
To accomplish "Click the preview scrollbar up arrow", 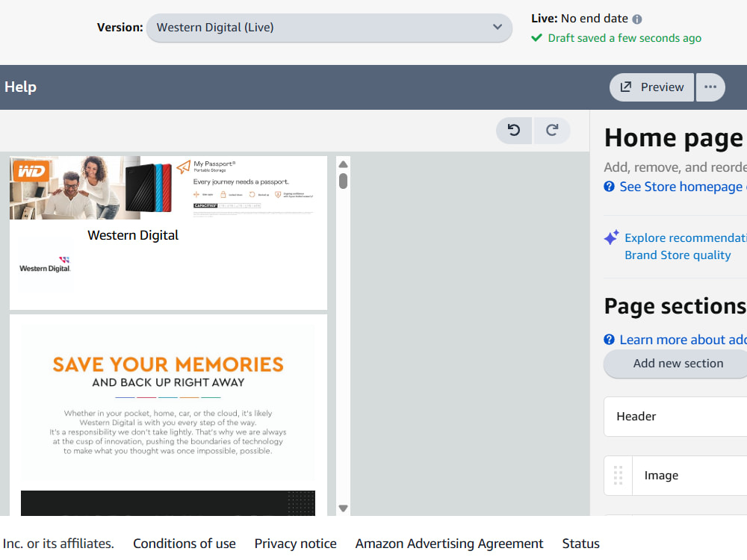I will coord(343,164).
